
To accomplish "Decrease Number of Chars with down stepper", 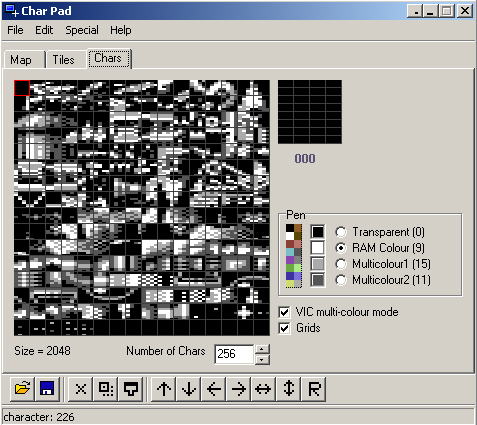I will point(262,359).
